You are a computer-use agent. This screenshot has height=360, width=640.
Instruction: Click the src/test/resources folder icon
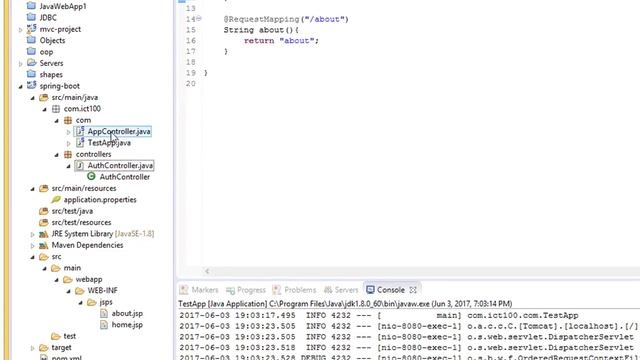click(43, 222)
